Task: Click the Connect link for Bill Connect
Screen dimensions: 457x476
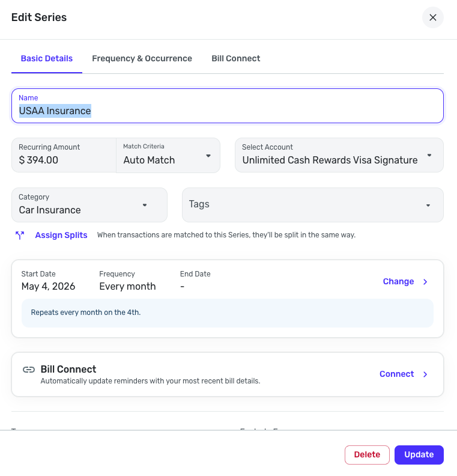Action: [396, 374]
